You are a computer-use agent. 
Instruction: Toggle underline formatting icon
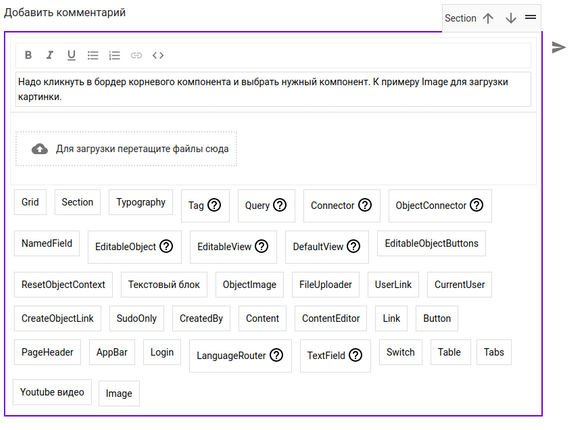tap(71, 55)
